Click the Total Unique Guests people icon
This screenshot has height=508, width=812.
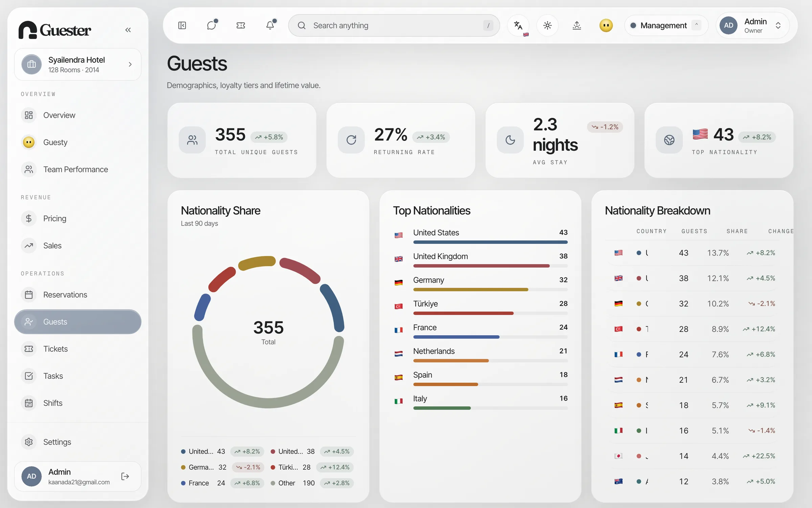192,140
